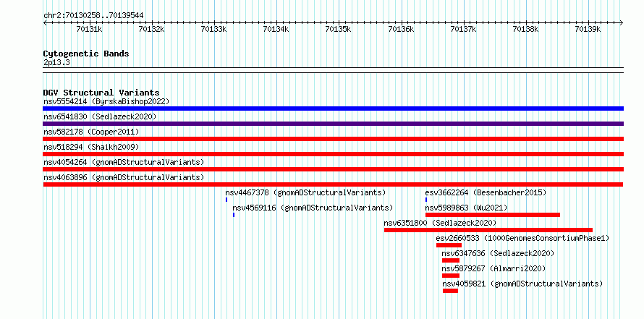Screen dimensions: 644x319
Task: Open the nsv4054264 (gnomADStructuralVariants) label
Action: coord(124,162)
